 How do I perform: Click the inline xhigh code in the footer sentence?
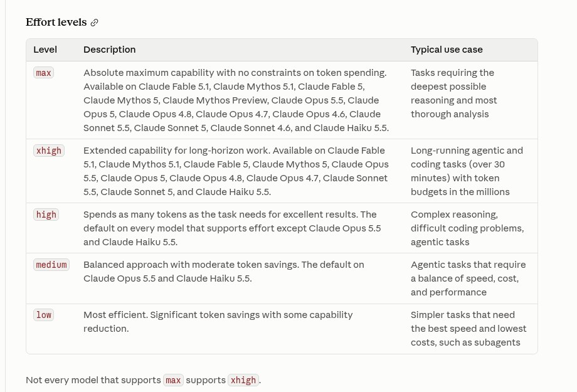tap(243, 380)
